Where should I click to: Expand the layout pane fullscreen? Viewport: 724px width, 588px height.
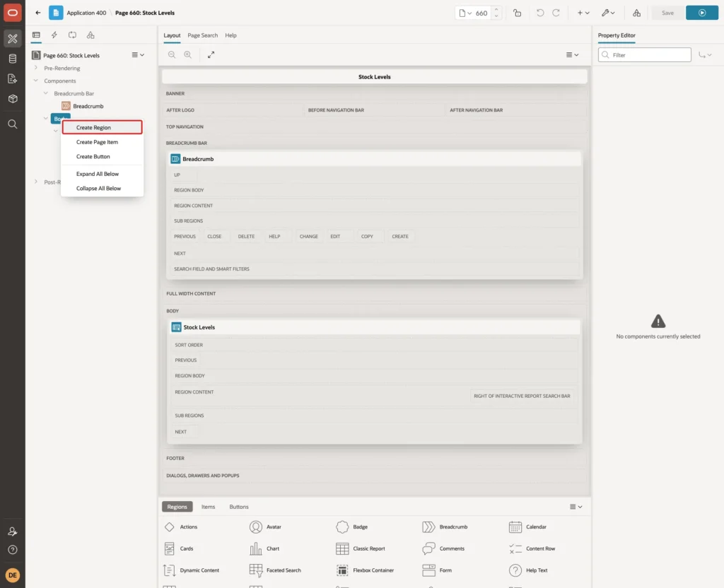coord(211,54)
